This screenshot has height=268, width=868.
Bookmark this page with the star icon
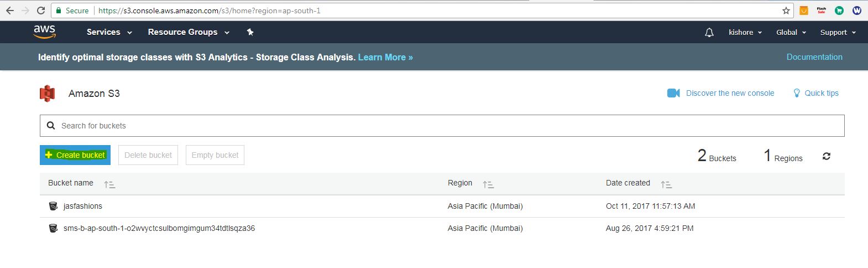tap(786, 11)
